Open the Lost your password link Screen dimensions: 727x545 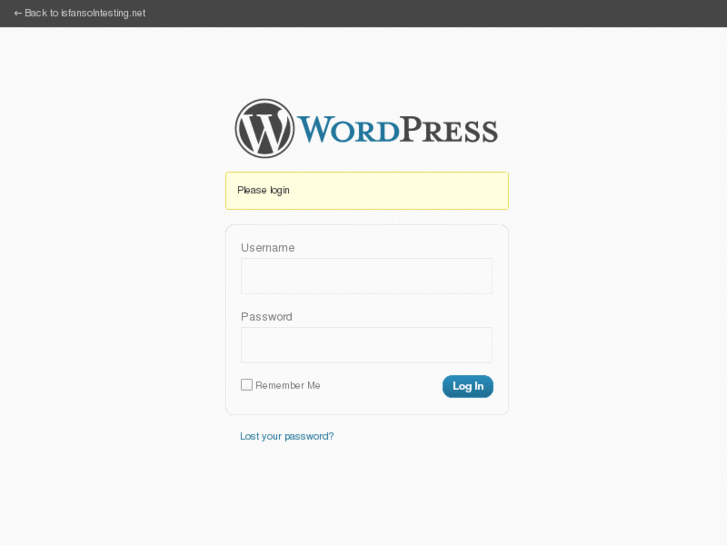287,436
